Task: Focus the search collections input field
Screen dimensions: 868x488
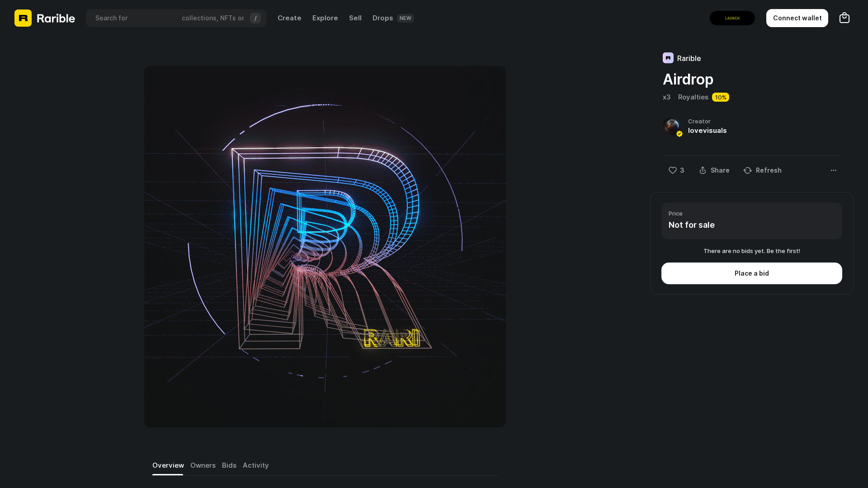Action: pyautogui.click(x=176, y=18)
